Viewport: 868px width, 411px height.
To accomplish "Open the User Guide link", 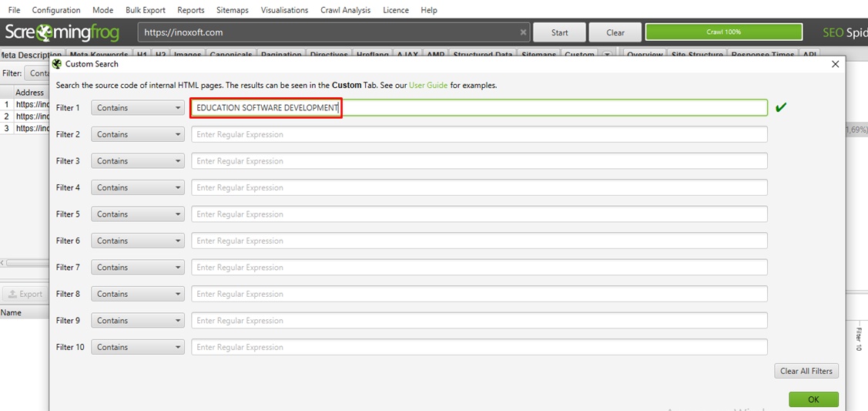I will [428, 86].
